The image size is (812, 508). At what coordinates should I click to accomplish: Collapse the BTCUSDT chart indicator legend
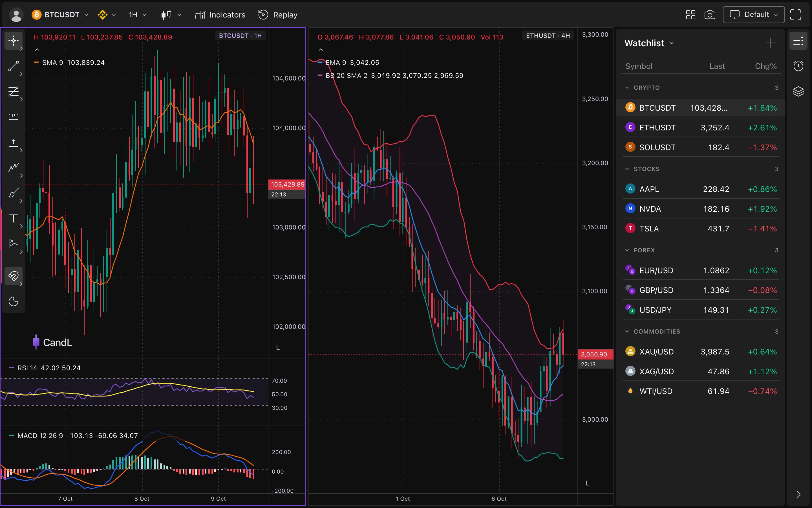tap(37, 50)
